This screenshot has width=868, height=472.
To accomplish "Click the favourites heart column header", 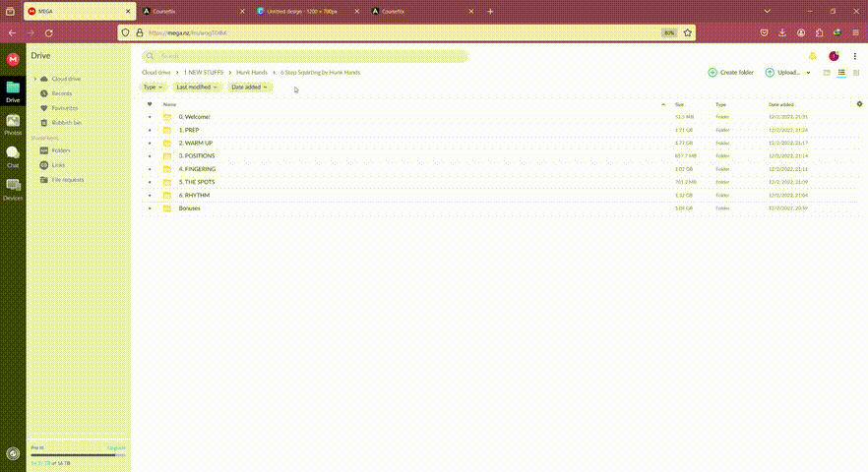I will point(150,104).
